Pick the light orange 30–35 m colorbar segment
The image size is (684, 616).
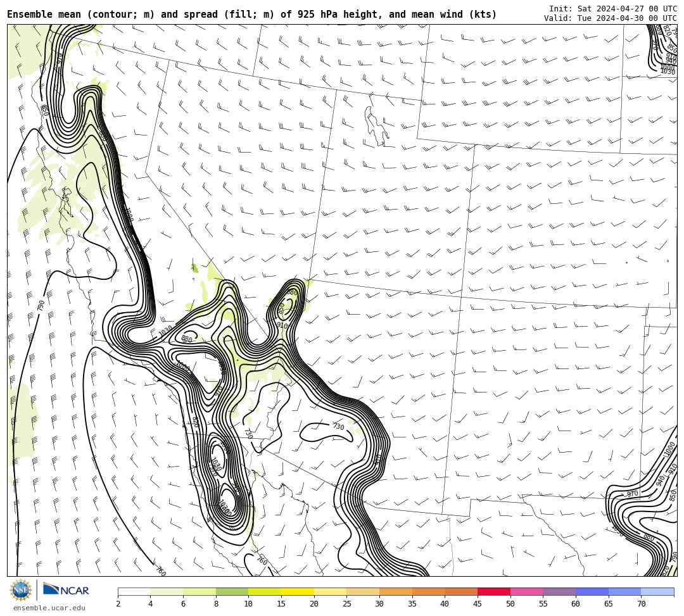click(396, 591)
